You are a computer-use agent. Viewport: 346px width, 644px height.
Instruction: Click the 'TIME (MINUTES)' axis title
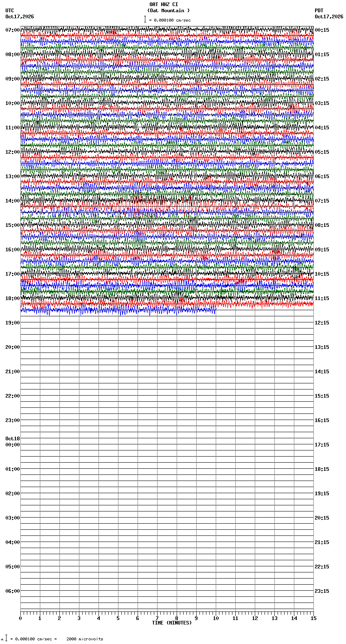point(172,623)
